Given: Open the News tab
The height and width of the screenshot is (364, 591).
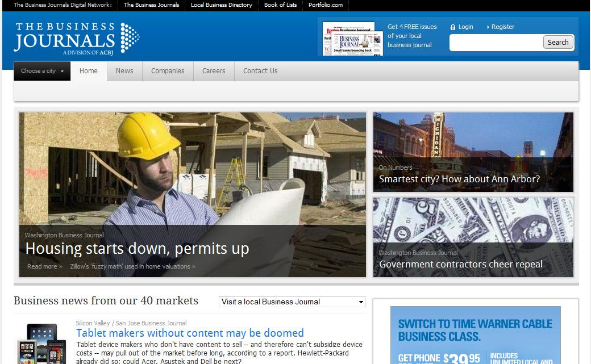Looking at the screenshot, I should point(124,71).
